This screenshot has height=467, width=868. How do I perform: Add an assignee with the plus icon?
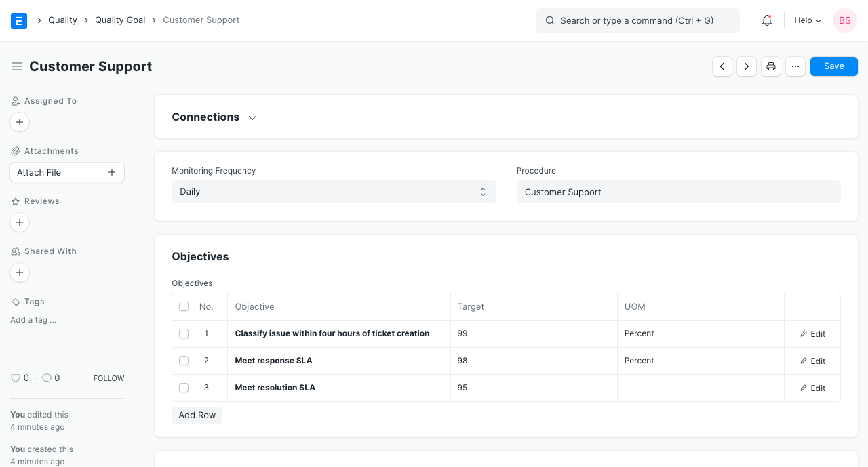[x=20, y=122]
